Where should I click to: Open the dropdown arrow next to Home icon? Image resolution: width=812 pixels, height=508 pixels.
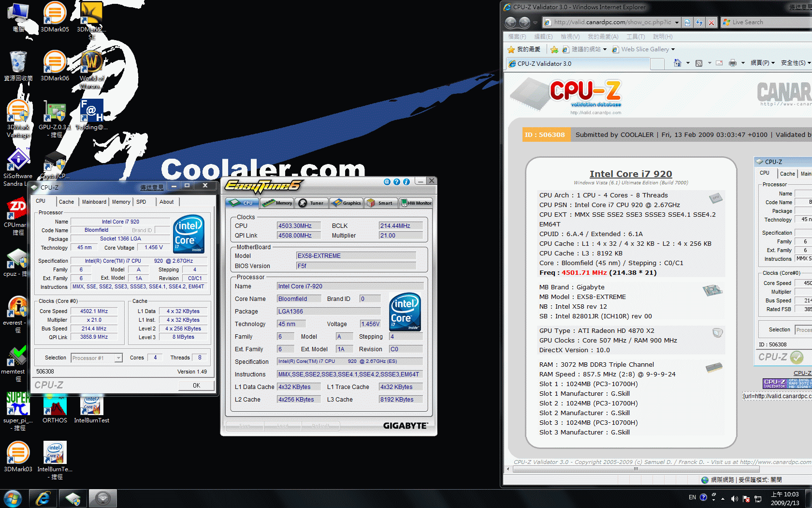[x=688, y=63]
